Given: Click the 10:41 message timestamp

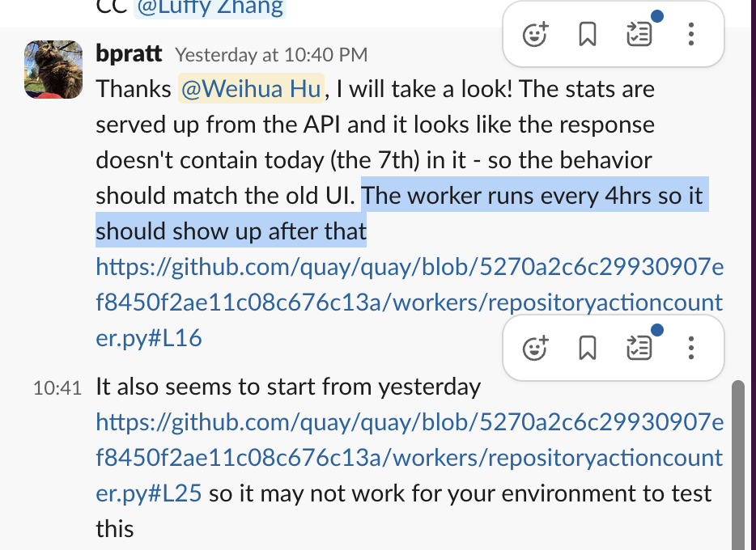Looking at the screenshot, I should [57, 387].
